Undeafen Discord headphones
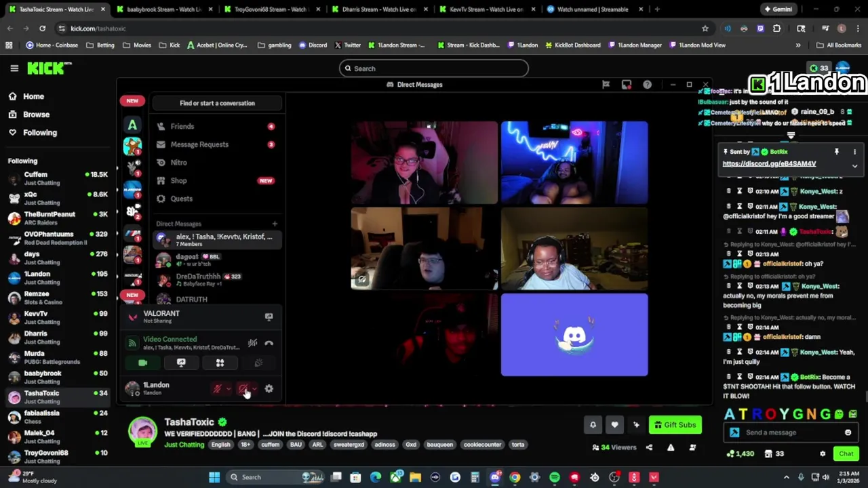This screenshot has height=488, width=868. point(243,389)
